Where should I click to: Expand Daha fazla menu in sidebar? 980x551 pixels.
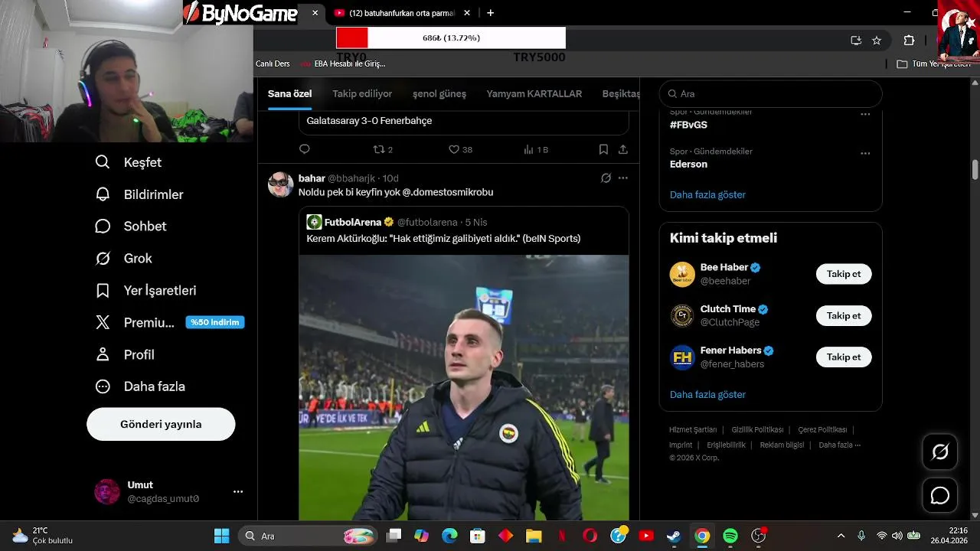click(140, 386)
